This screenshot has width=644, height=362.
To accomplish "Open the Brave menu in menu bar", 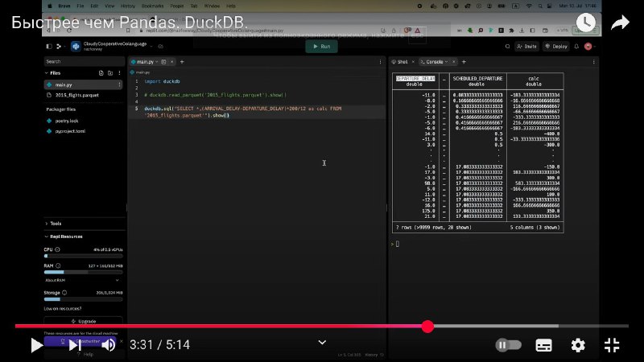I will [x=64, y=6].
